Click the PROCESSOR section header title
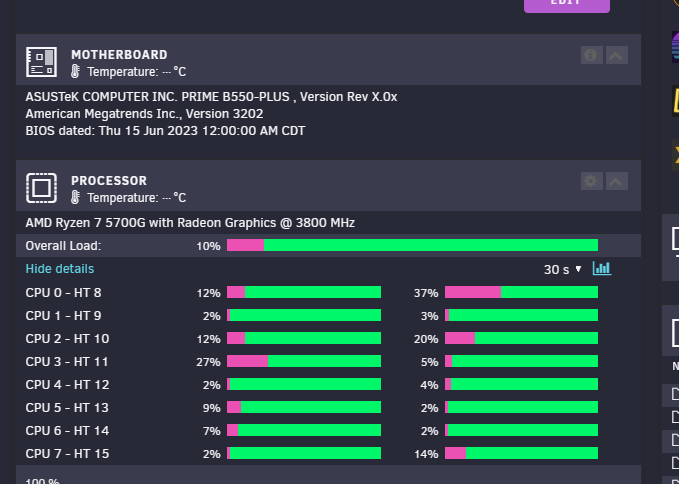Image resolution: width=679 pixels, height=484 pixels. click(x=109, y=181)
